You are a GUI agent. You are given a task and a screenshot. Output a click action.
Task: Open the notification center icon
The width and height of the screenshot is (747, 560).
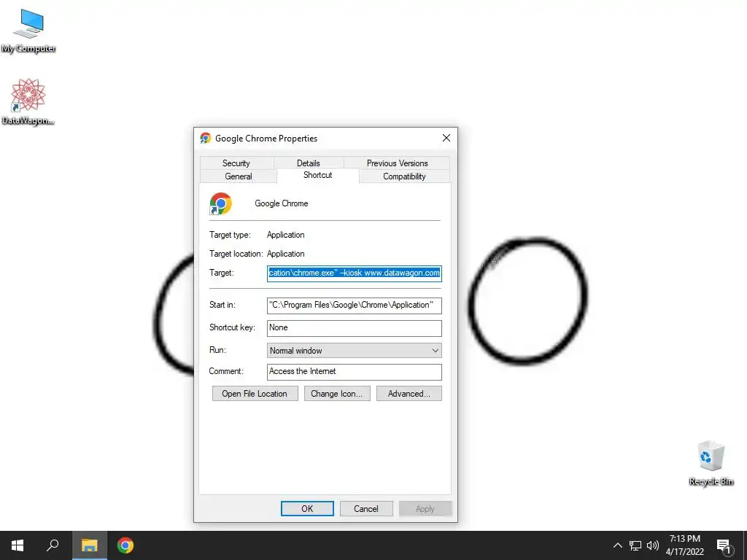pos(724,546)
